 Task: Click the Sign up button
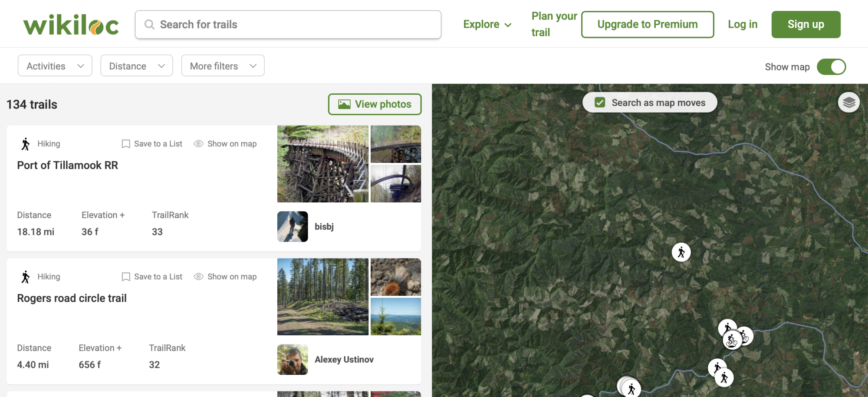(x=806, y=24)
